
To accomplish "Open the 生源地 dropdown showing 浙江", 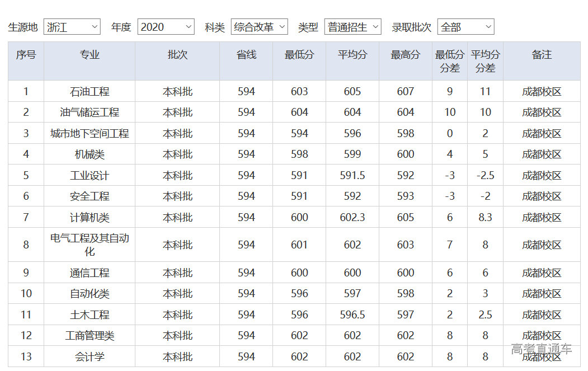I will tap(72, 26).
